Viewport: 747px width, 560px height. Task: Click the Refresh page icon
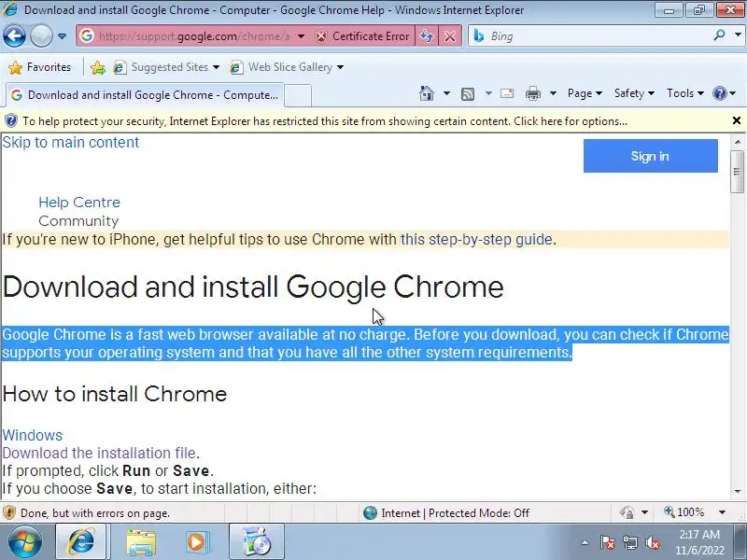click(x=427, y=36)
